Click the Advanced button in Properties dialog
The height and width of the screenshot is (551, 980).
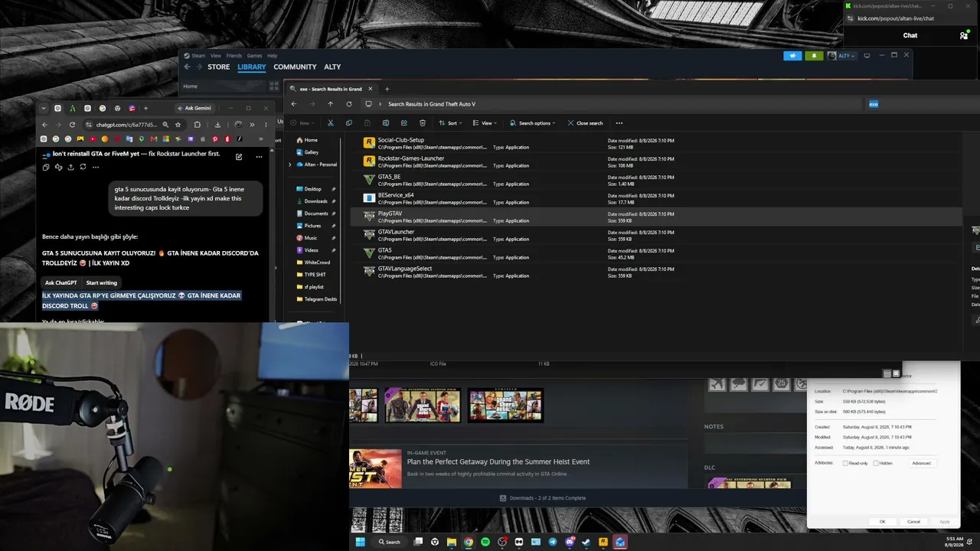click(x=921, y=463)
